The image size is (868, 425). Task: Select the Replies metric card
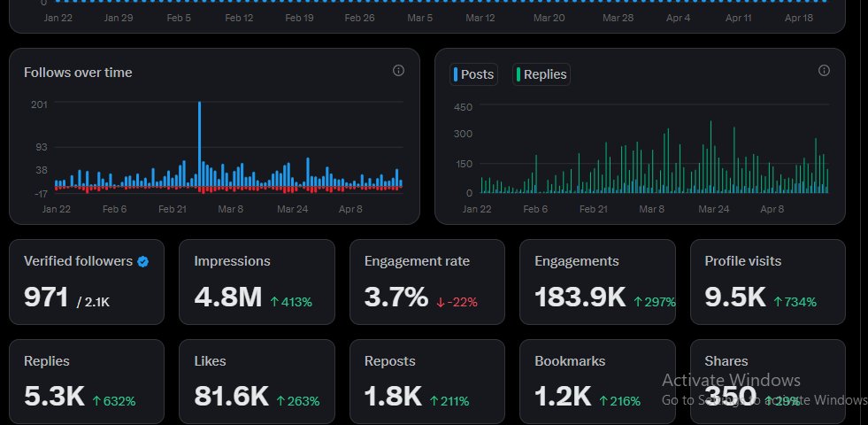click(87, 382)
